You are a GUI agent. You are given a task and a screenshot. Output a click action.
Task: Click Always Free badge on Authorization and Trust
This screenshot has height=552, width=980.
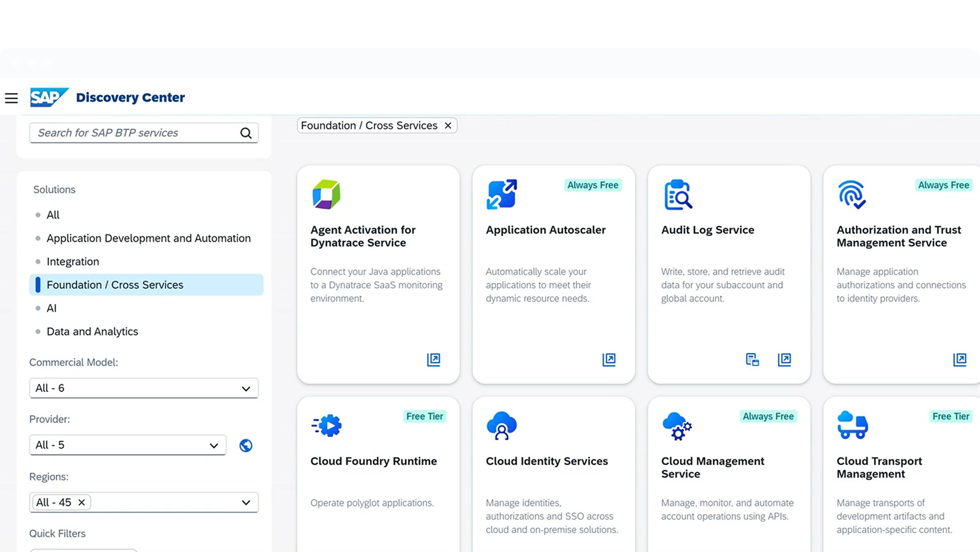point(943,185)
